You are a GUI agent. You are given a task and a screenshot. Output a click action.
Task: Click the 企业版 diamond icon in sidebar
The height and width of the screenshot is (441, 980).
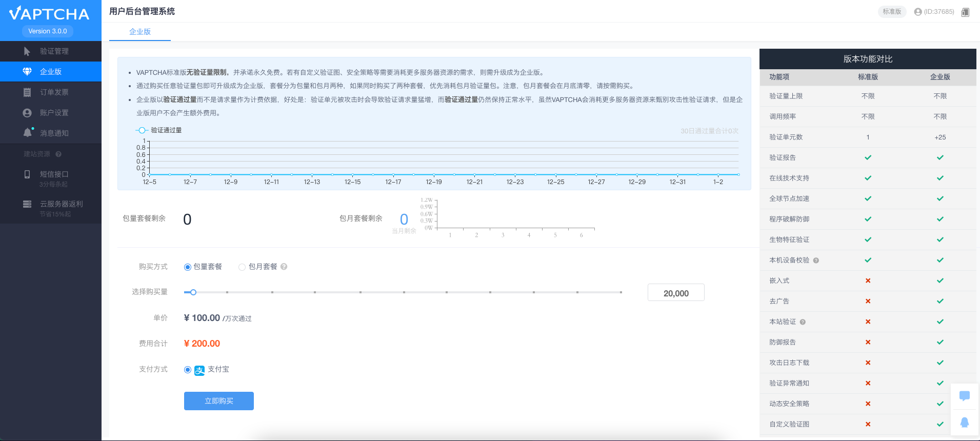pyautogui.click(x=27, y=72)
